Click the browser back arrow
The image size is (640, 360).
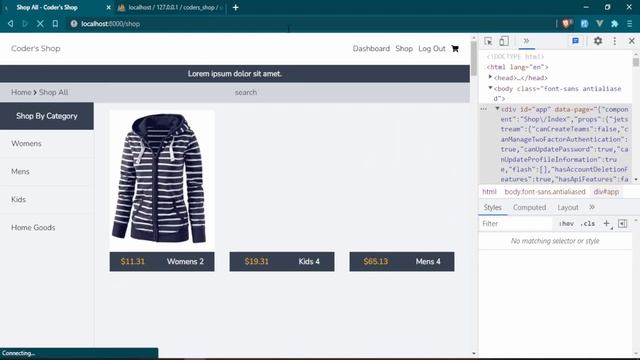click(11, 24)
